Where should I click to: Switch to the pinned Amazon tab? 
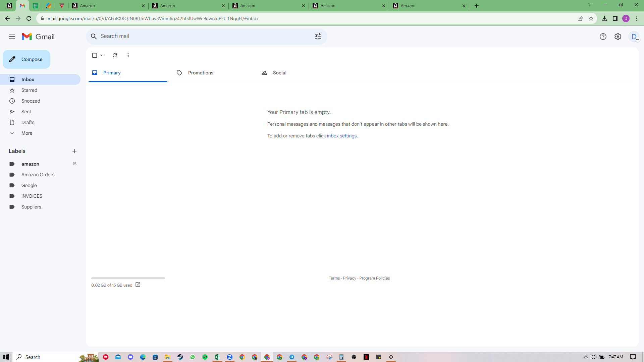pyautogui.click(x=9, y=6)
